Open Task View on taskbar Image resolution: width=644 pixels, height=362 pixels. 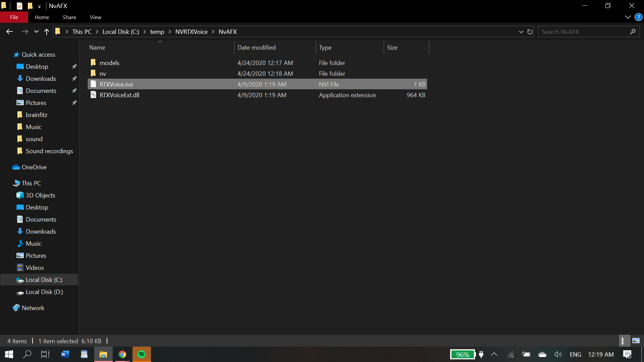[x=45, y=354]
